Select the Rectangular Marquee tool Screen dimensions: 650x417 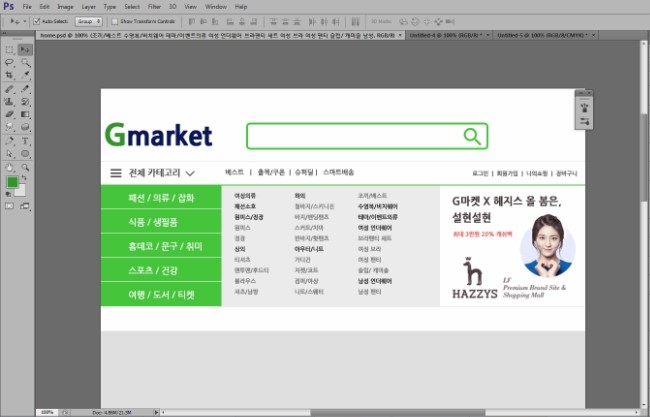[x=9, y=50]
